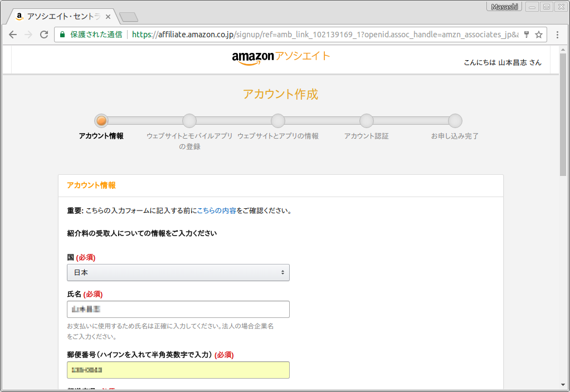Click the アカウント作成 page heading
The image size is (570, 392).
(x=281, y=95)
